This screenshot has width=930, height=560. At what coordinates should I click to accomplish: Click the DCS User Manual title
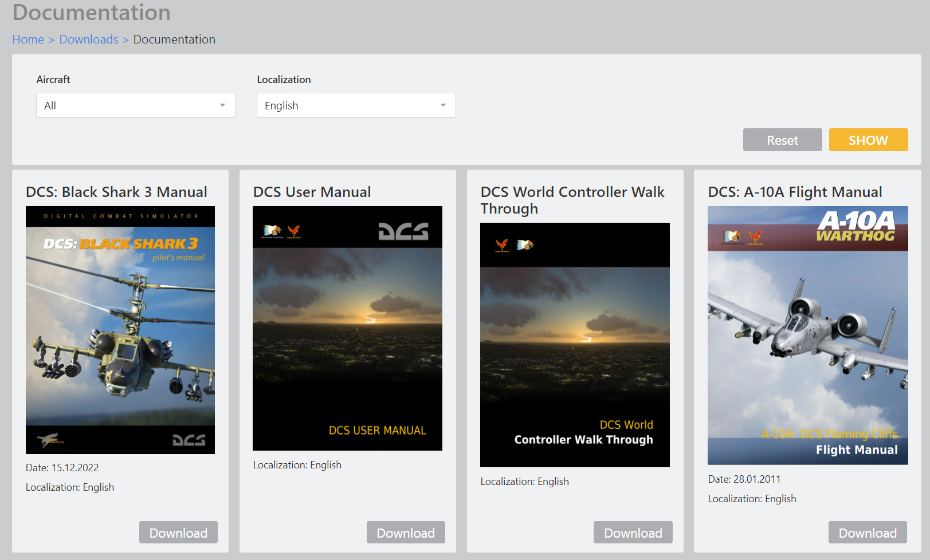(312, 192)
